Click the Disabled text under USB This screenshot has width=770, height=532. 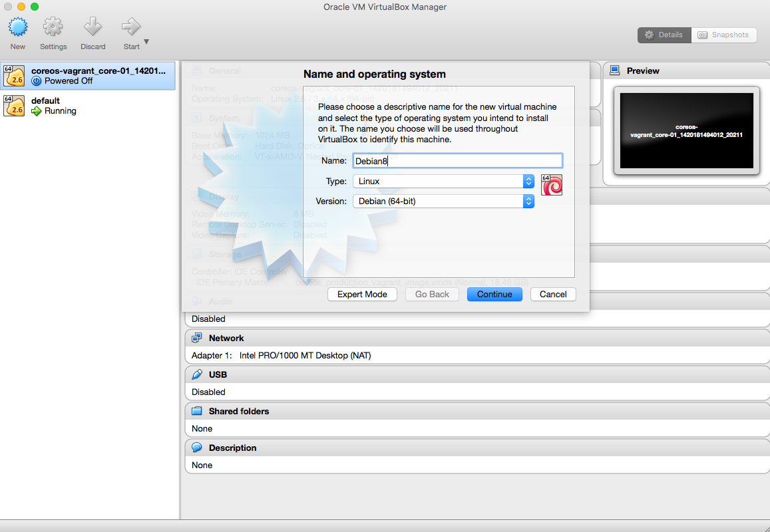click(208, 392)
